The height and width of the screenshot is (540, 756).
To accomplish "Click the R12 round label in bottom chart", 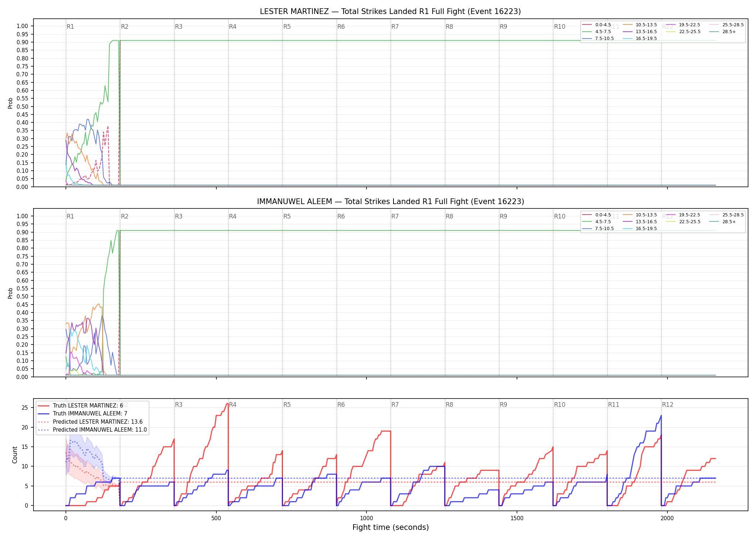I will coord(667,405).
